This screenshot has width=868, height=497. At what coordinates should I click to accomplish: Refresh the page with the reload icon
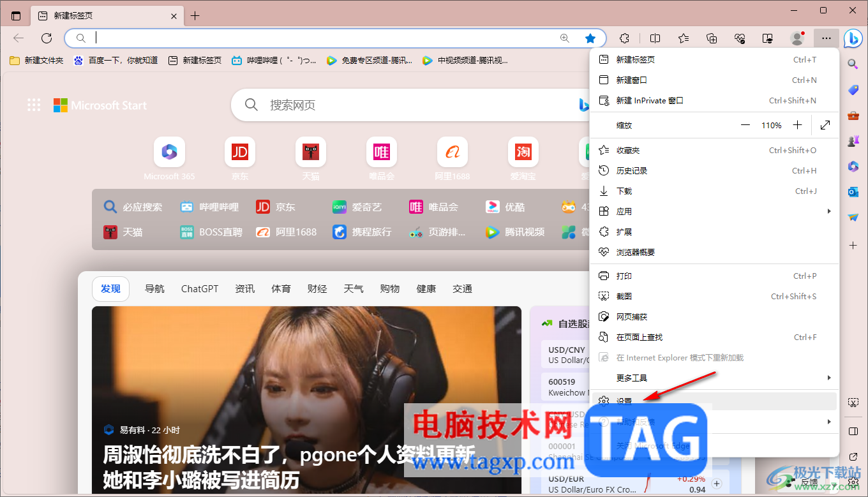point(46,38)
